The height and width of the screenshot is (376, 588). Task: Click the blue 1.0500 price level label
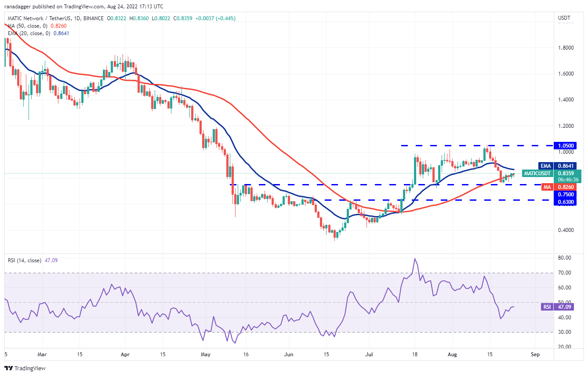pyautogui.click(x=566, y=145)
